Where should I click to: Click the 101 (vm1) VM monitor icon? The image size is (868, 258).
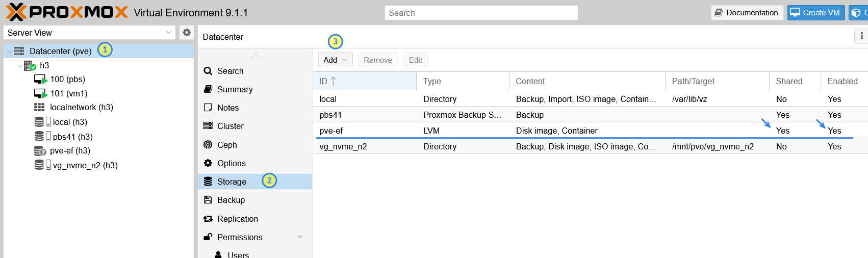tap(40, 94)
